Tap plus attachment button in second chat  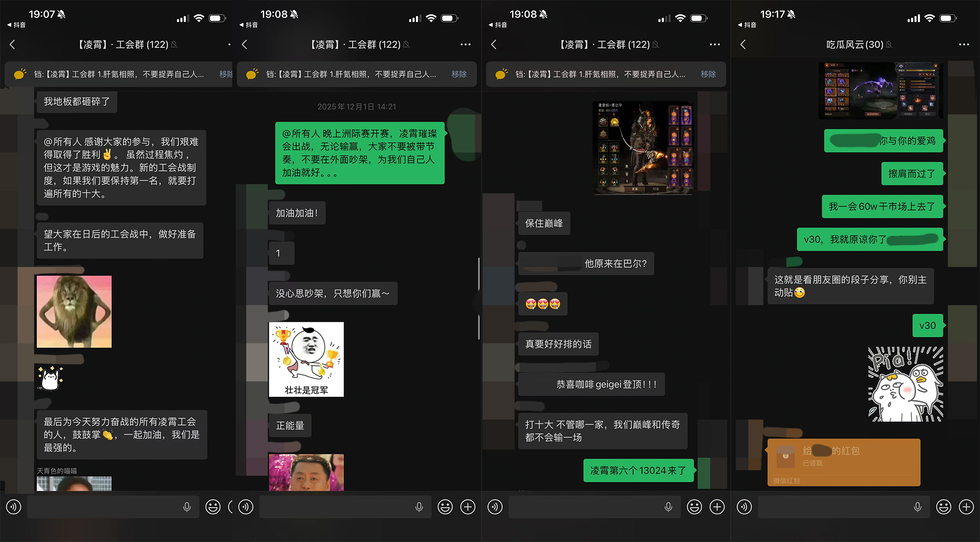[468, 507]
